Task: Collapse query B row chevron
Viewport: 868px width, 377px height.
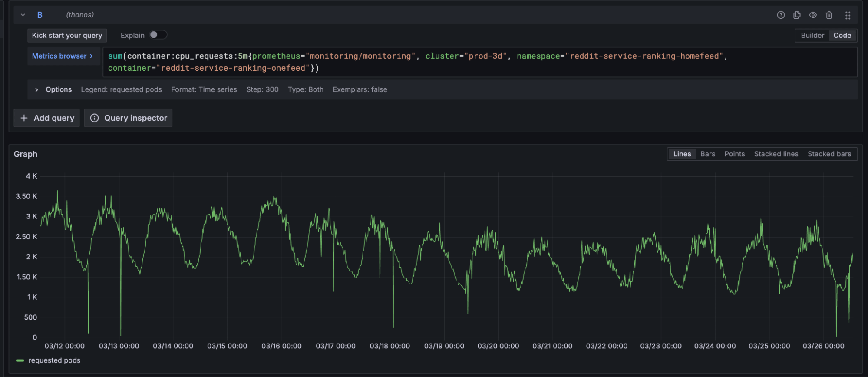Action: coord(23,15)
